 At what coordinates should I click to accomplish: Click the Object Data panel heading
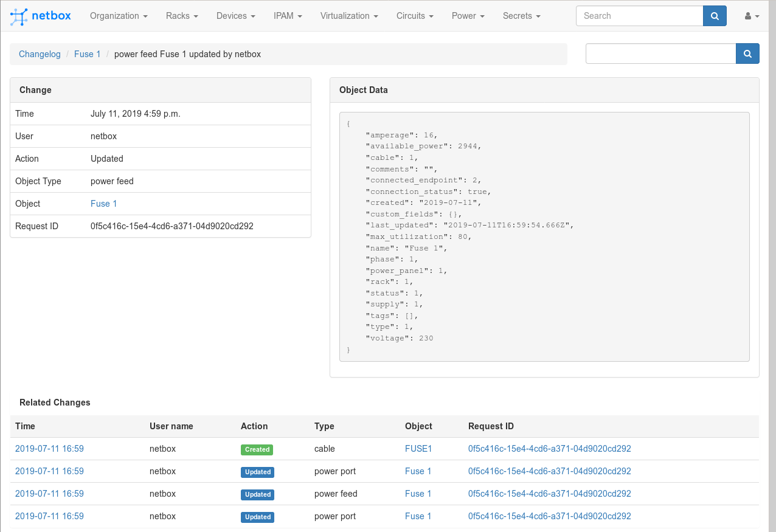coord(364,90)
